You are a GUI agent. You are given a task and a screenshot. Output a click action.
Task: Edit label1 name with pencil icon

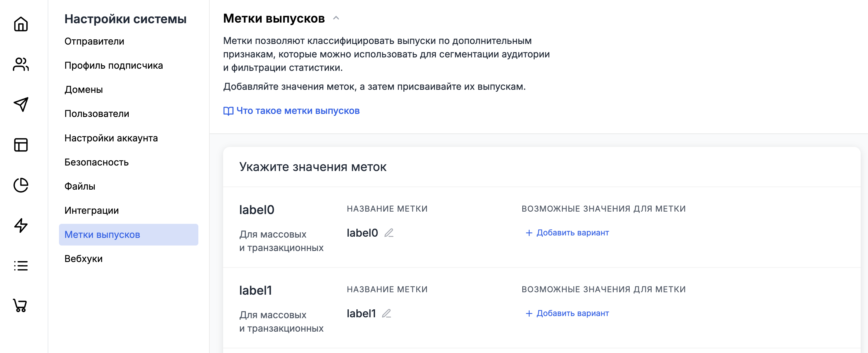click(386, 314)
